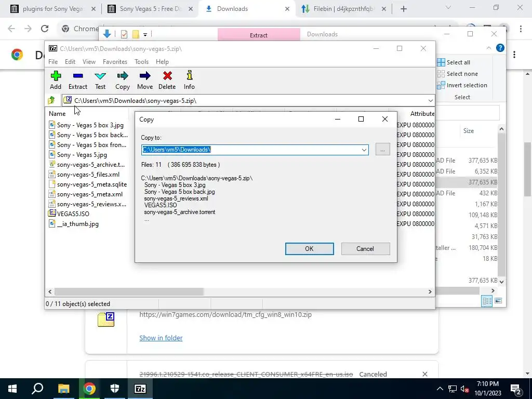Collapse the Explorer ribbon chevron
The width and height of the screenshot is (532, 399).
tap(488, 48)
